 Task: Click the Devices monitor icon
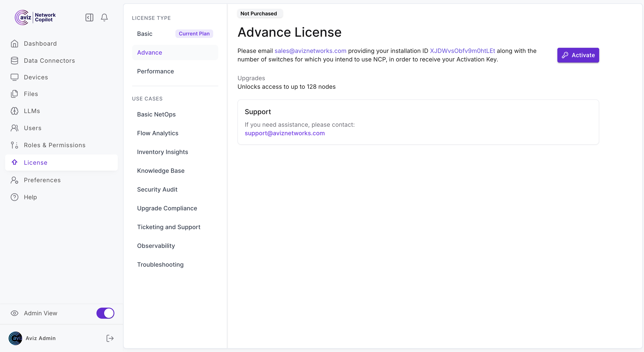[15, 77]
